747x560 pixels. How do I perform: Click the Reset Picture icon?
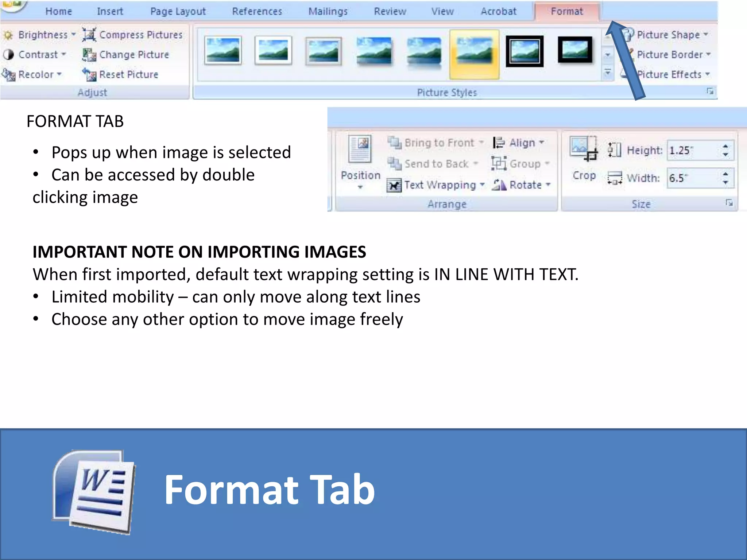(89, 74)
